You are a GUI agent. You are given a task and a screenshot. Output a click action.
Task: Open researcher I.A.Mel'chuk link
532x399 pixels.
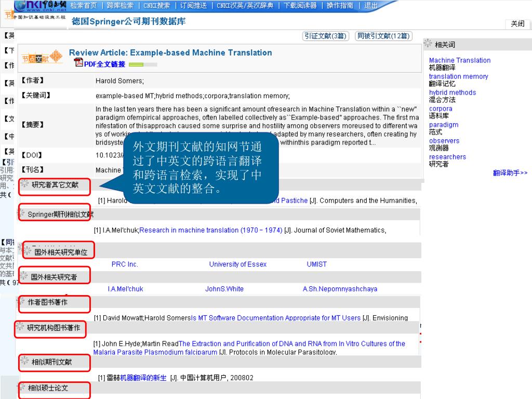point(125,289)
